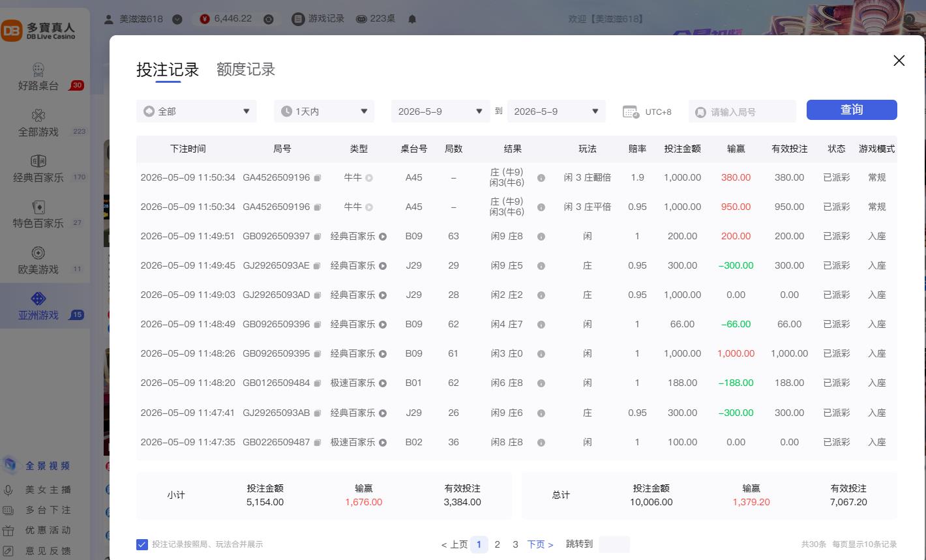Open the end date 2026-5-9 picker
The height and width of the screenshot is (560, 926).
tap(556, 111)
